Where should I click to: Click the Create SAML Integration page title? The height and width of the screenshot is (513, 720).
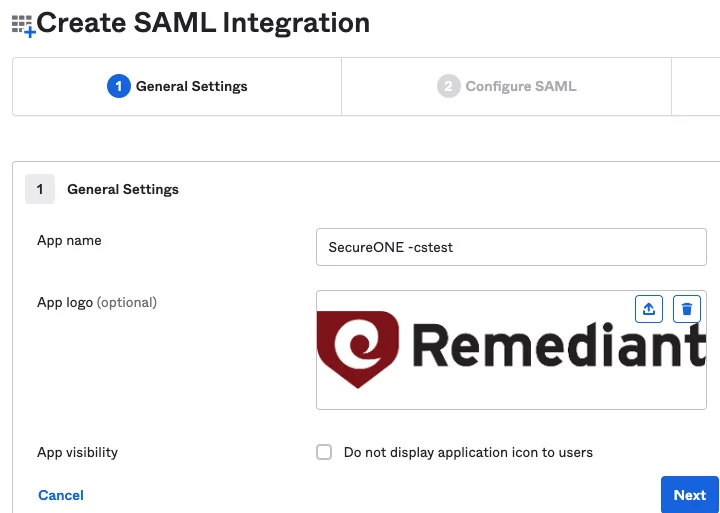203,23
